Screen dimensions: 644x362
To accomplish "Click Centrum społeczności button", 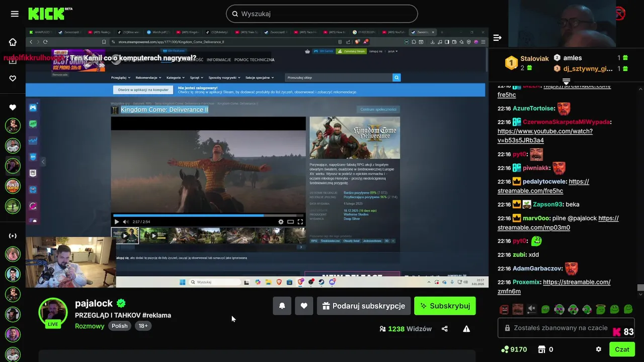I will (x=378, y=109).
